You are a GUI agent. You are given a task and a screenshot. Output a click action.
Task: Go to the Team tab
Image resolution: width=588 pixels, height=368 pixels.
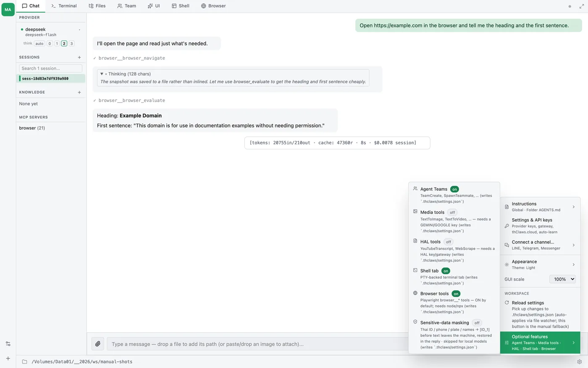[127, 6]
